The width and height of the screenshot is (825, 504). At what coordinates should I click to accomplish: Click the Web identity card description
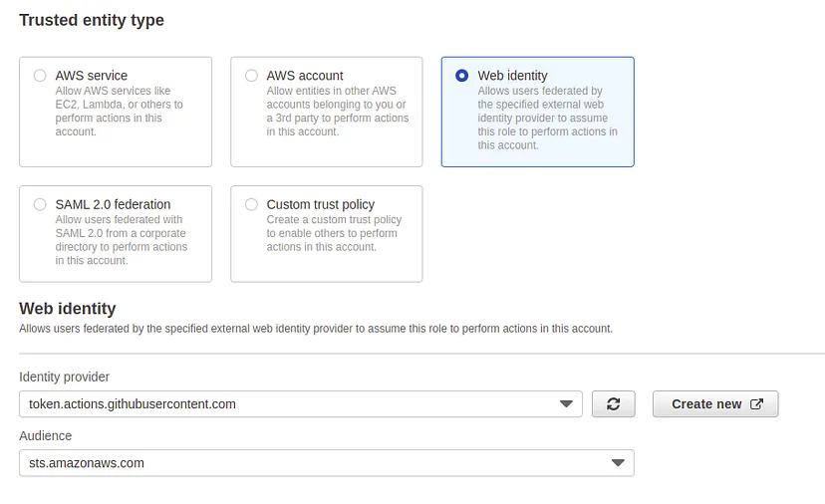547,119
